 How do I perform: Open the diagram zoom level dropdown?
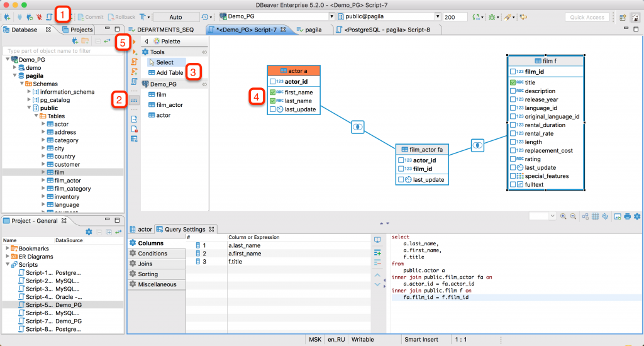[x=552, y=216]
